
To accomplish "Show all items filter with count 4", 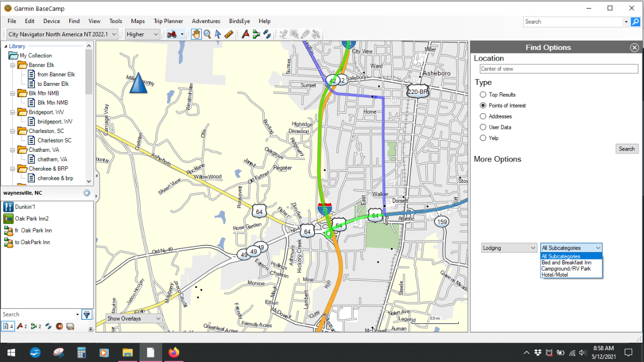I will click(x=8, y=326).
